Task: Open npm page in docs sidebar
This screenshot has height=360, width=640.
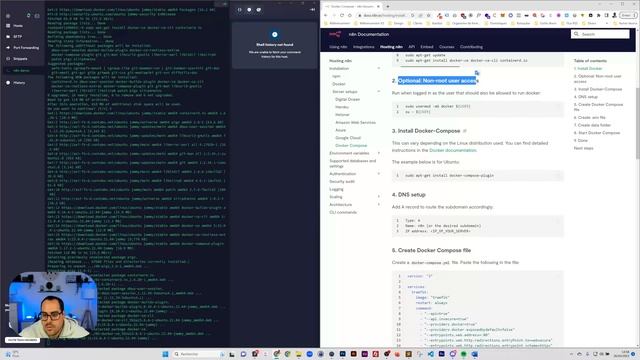Action: click(336, 76)
